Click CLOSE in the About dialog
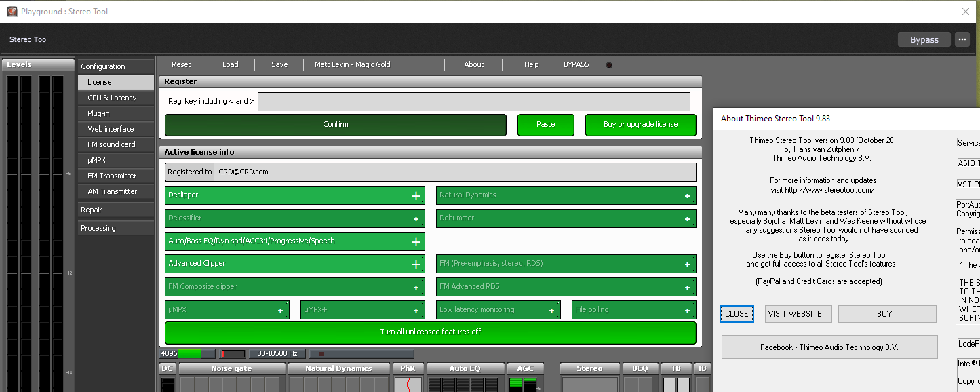 [737, 314]
